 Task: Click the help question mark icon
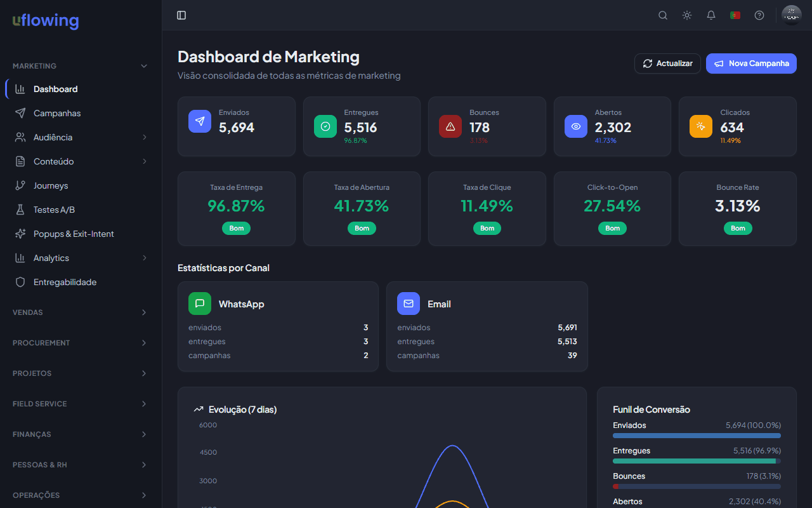click(759, 15)
